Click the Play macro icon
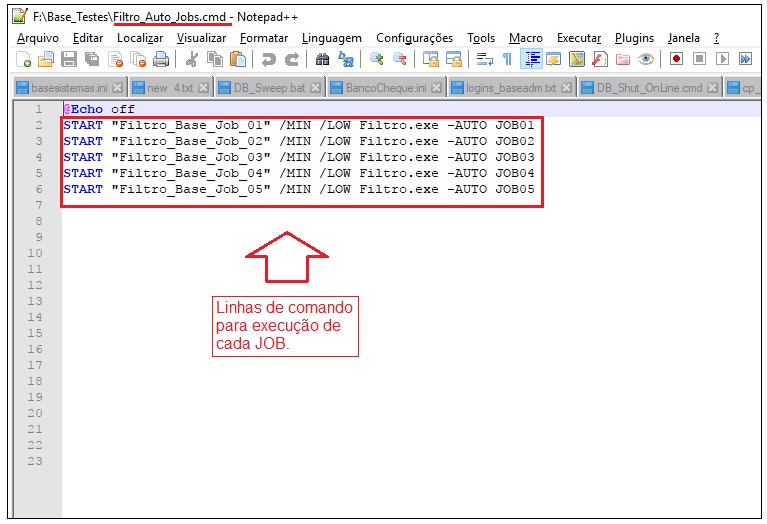Image resolution: width=767 pixels, height=524 pixels. (x=722, y=60)
